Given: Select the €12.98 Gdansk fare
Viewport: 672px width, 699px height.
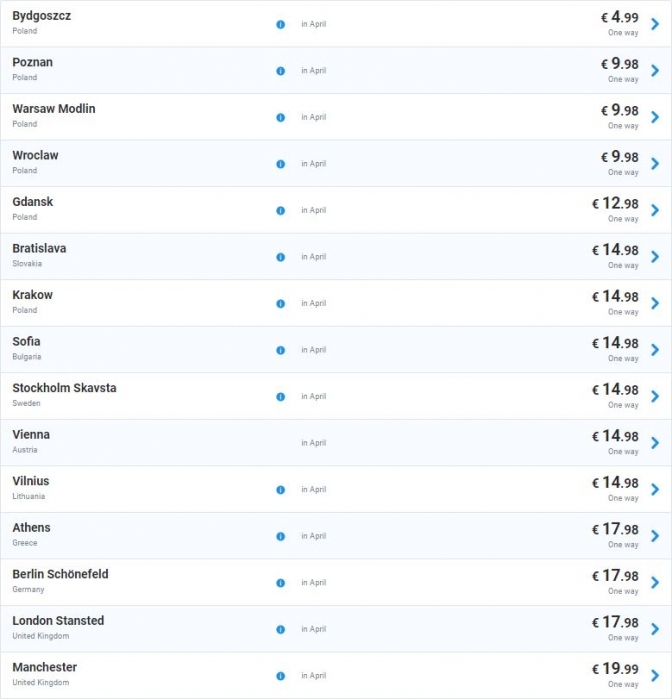Looking at the screenshot, I should click(615, 203).
